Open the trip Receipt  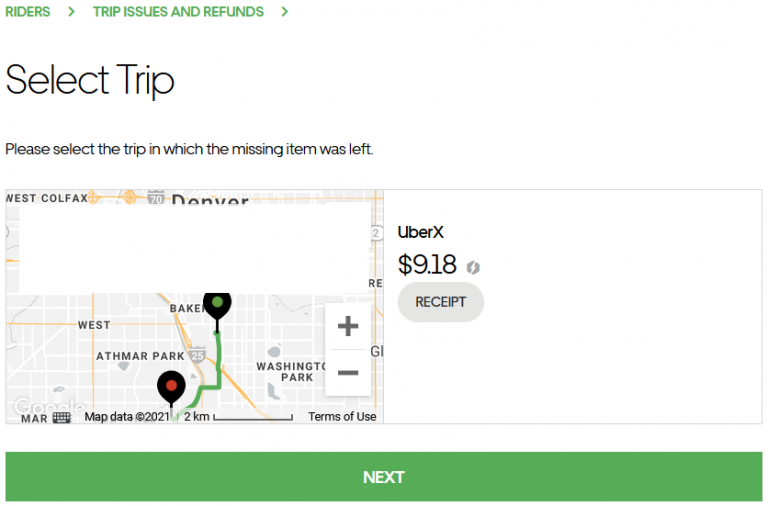click(441, 302)
